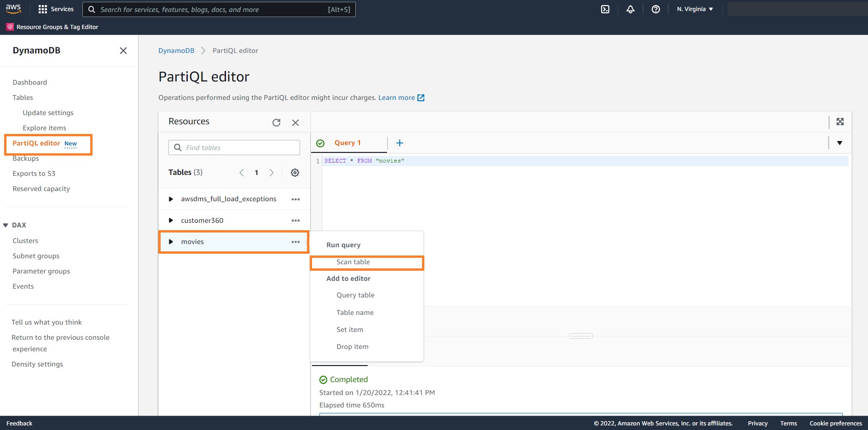868x430 pixels.
Task: Click the Completed status text
Action: 349,380
